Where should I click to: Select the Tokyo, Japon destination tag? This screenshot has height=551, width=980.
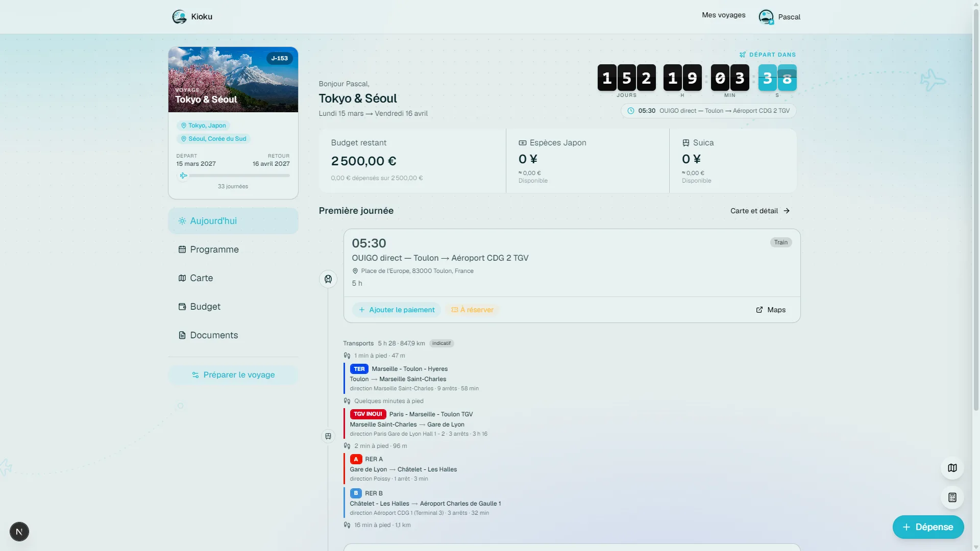click(203, 126)
